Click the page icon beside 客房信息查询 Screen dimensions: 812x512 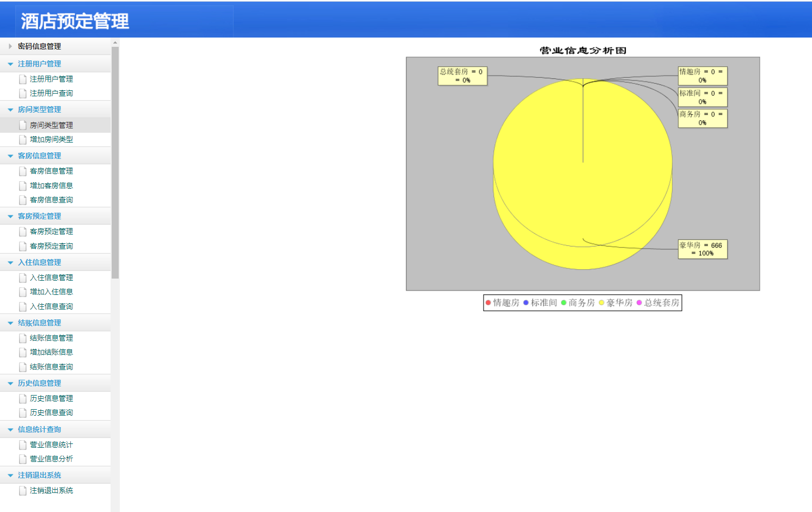23,200
